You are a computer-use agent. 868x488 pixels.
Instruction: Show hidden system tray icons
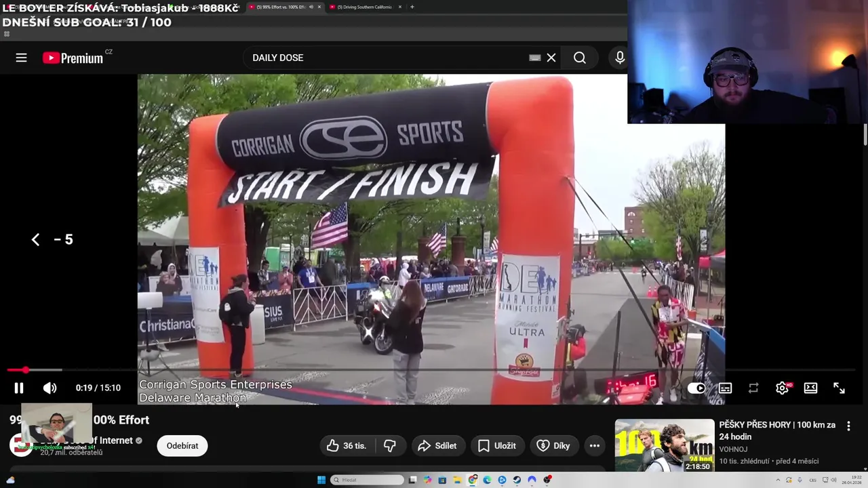[x=778, y=480]
